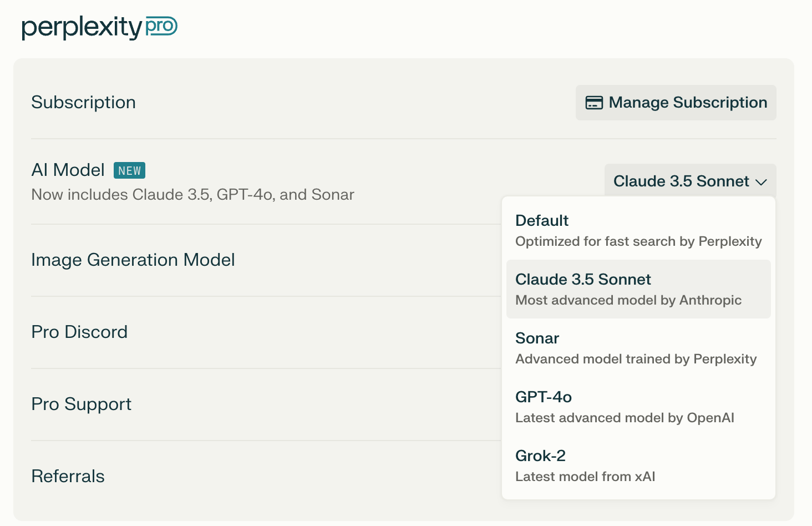
Task: Click the pro badge beside the logo
Action: pyautogui.click(x=161, y=26)
